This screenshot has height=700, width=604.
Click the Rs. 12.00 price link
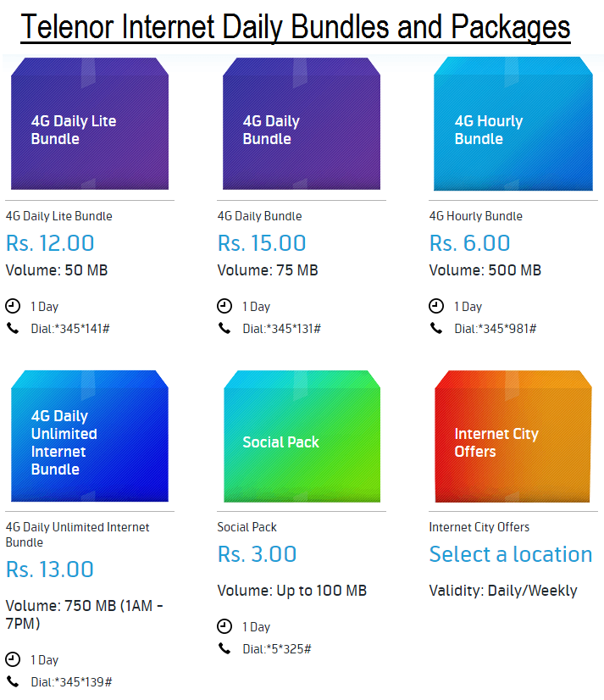50,243
